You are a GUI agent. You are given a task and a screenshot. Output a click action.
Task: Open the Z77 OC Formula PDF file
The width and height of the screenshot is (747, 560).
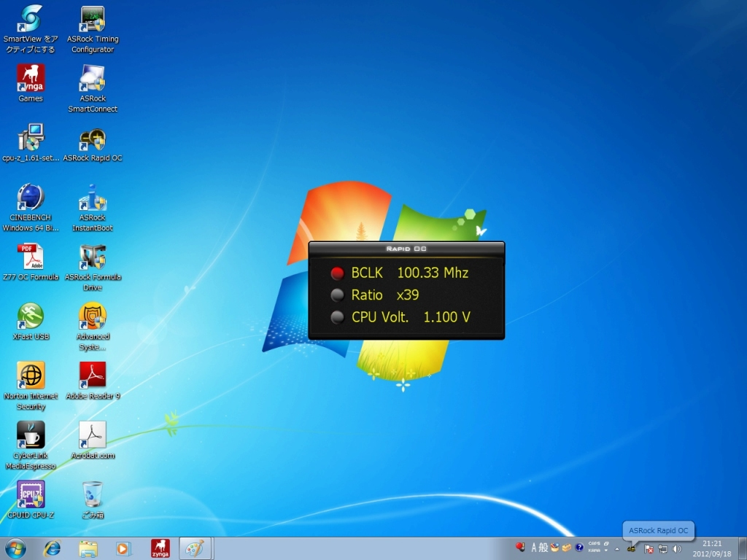[x=31, y=262]
